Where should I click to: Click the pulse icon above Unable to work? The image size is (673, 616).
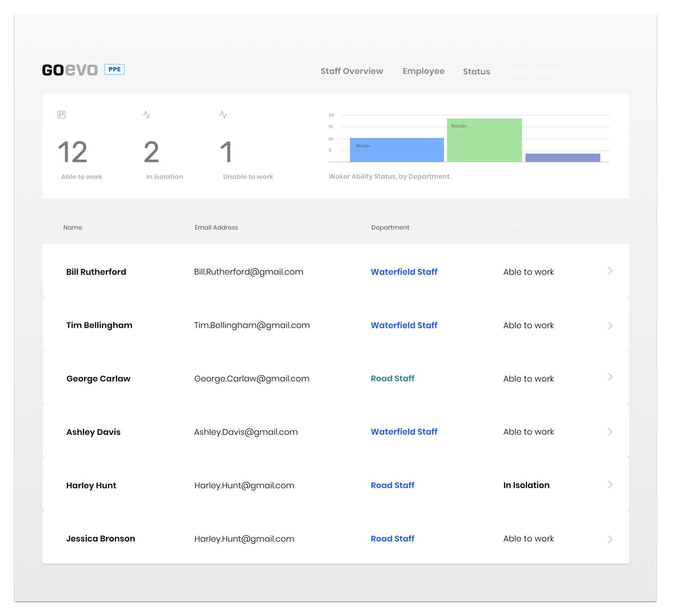click(x=223, y=115)
